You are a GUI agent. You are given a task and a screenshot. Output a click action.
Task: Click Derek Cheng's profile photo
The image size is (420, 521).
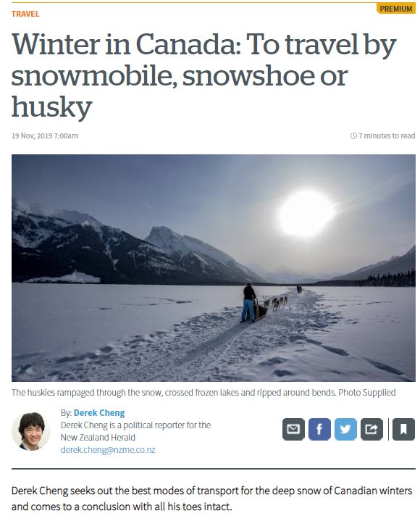[31, 432]
